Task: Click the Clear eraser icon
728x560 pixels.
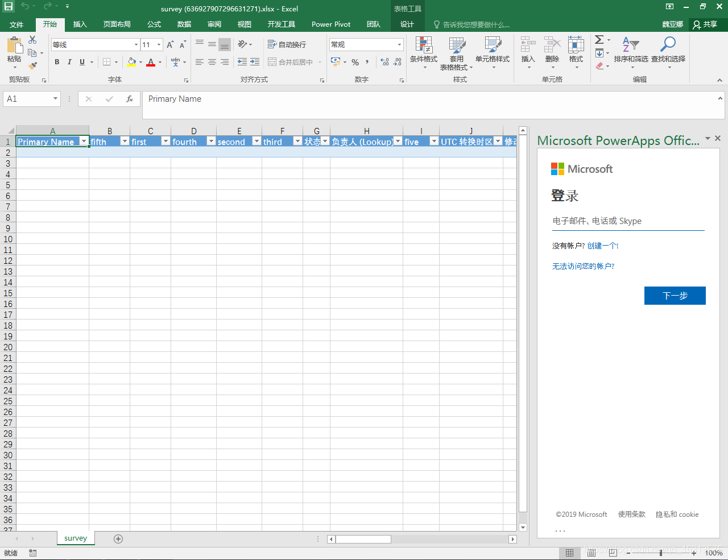Action: 599,66
